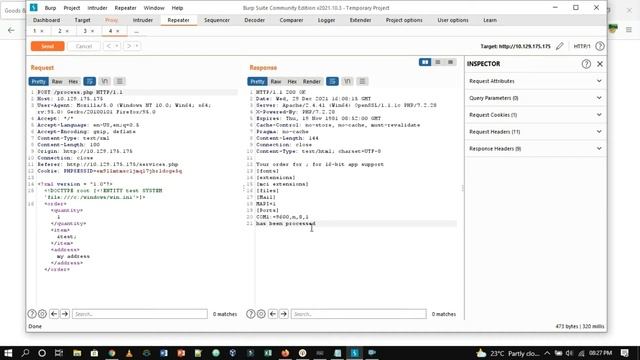Switch to the Proxy tab
This screenshot has height=360, width=640.
tap(111, 20)
